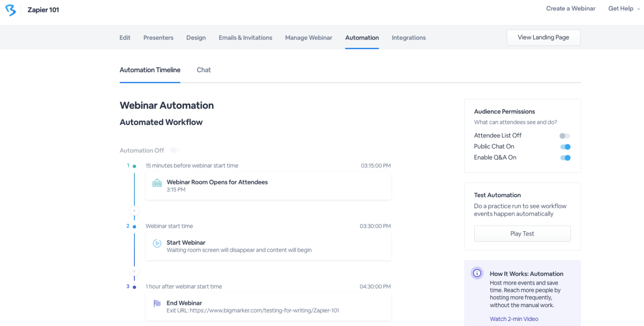
Task: Click the Play Test button
Action: click(522, 234)
